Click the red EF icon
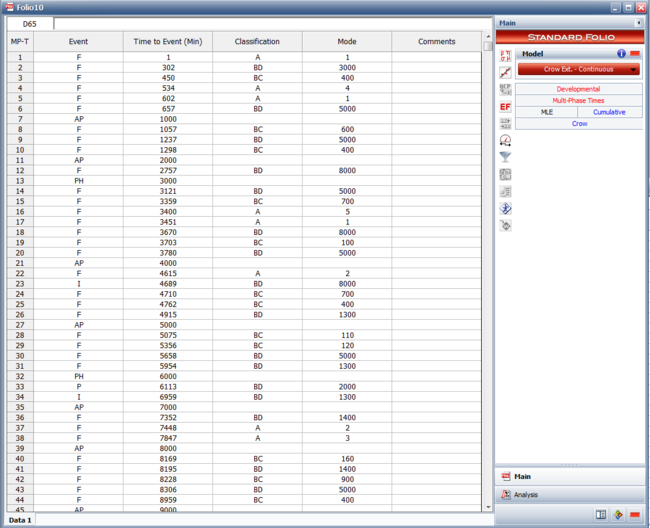Screen dimensions: 650x528 505,106
